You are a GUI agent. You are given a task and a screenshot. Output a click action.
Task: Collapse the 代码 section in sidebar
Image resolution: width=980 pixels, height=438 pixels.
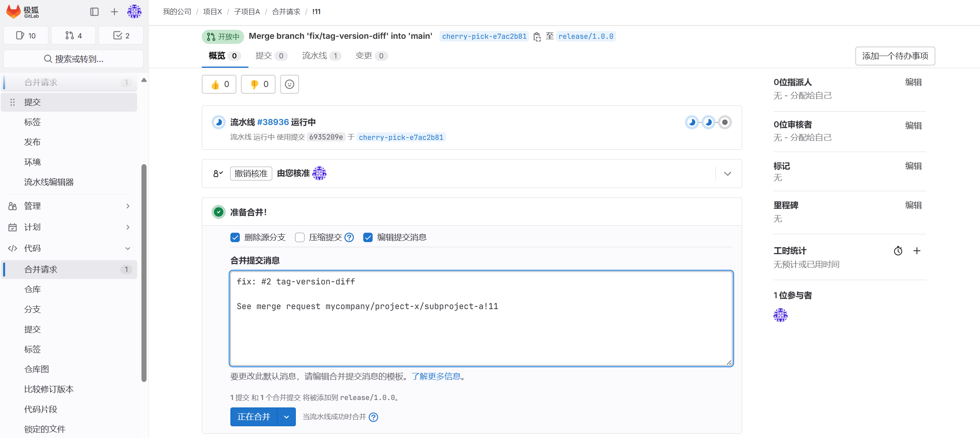128,248
